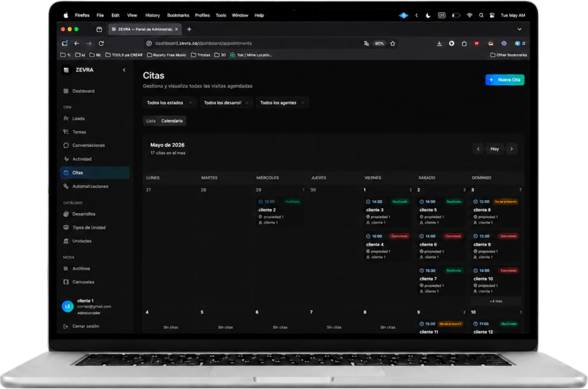Switch to the Lista view
The height and width of the screenshot is (389, 588).
pos(151,121)
